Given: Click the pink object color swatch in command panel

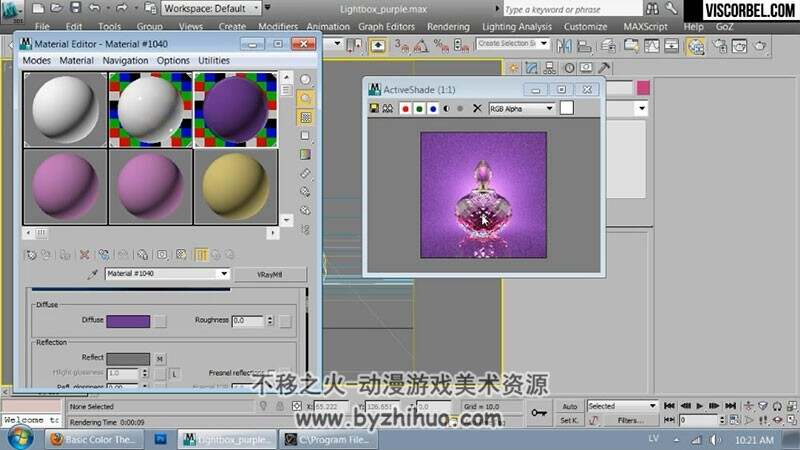Looking at the screenshot, I should [643, 88].
